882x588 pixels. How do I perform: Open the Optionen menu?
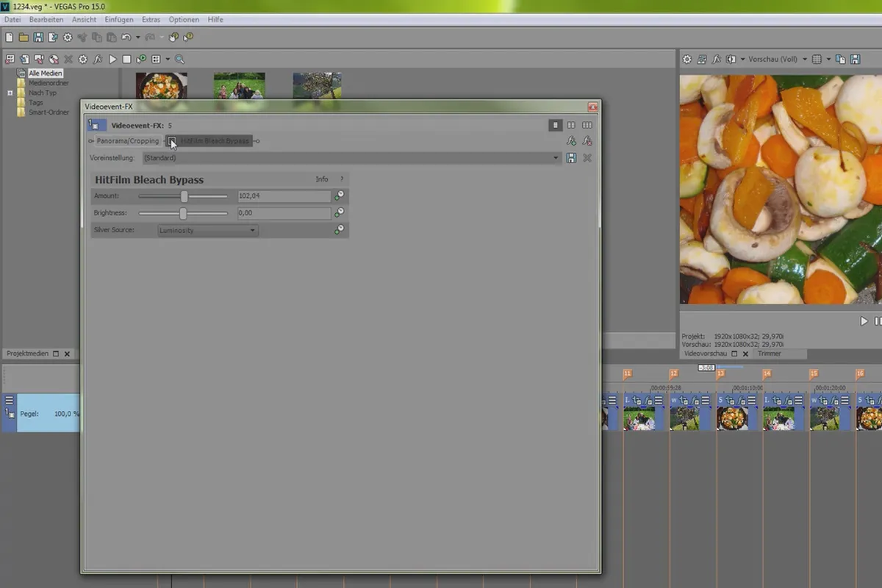pyautogui.click(x=184, y=19)
